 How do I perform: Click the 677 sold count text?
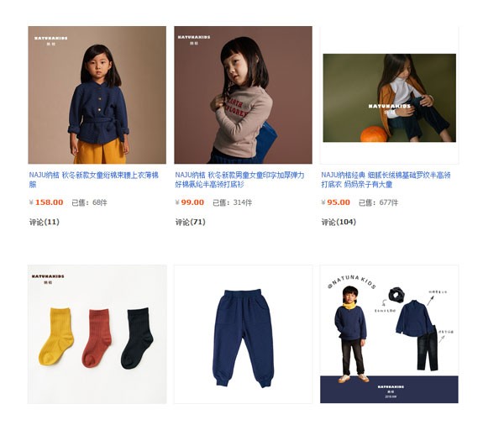[x=378, y=202]
